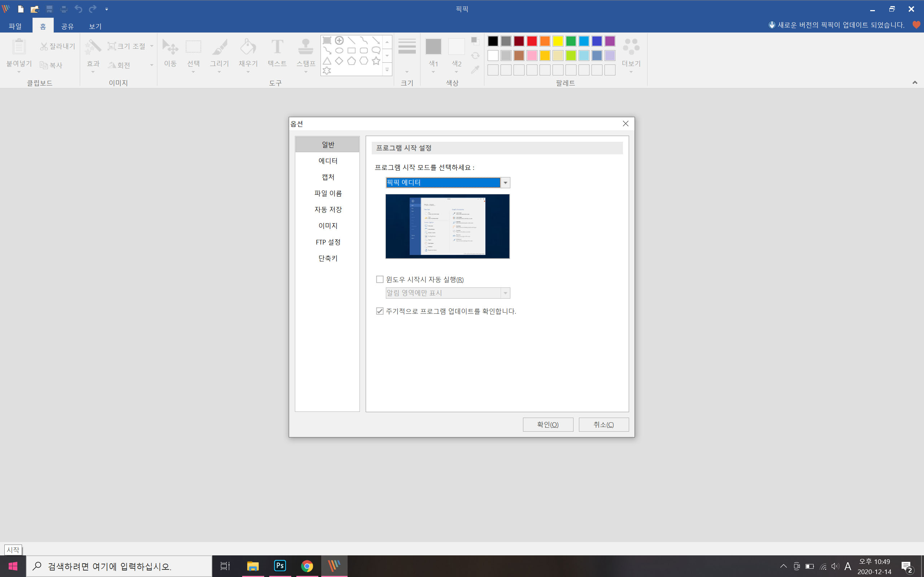Uncheck periodic program update check
The width and height of the screenshot is (924, 577).
pos(380,311)
